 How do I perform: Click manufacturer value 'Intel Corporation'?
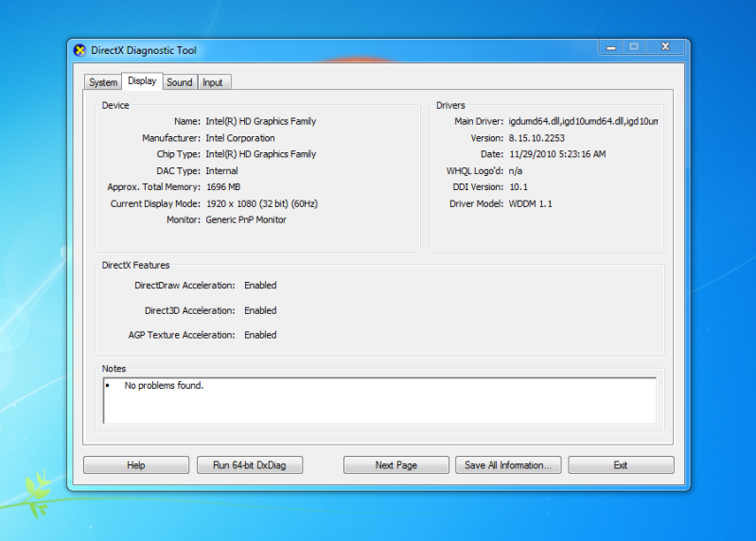tap(240, 138)
